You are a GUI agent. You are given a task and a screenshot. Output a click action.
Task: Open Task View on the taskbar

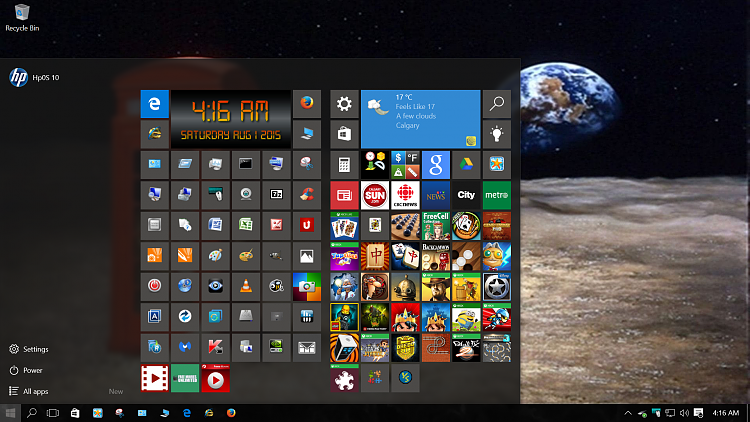point(53,413)
